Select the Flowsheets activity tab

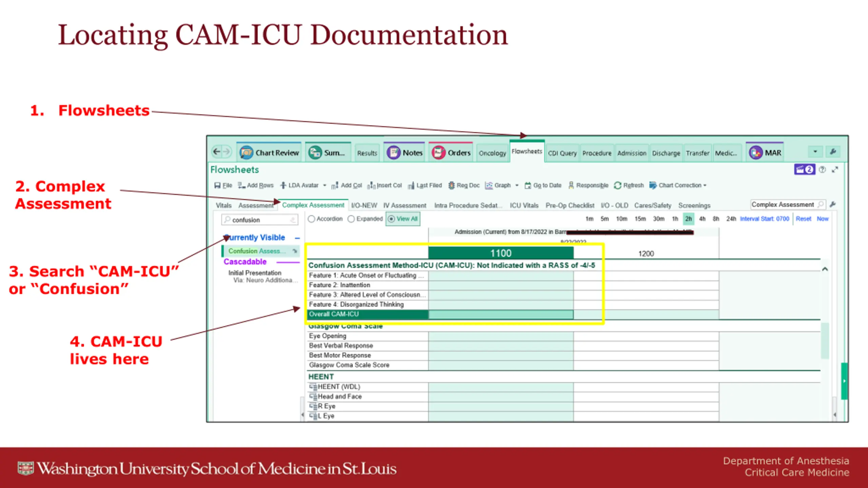coord(527,151)
